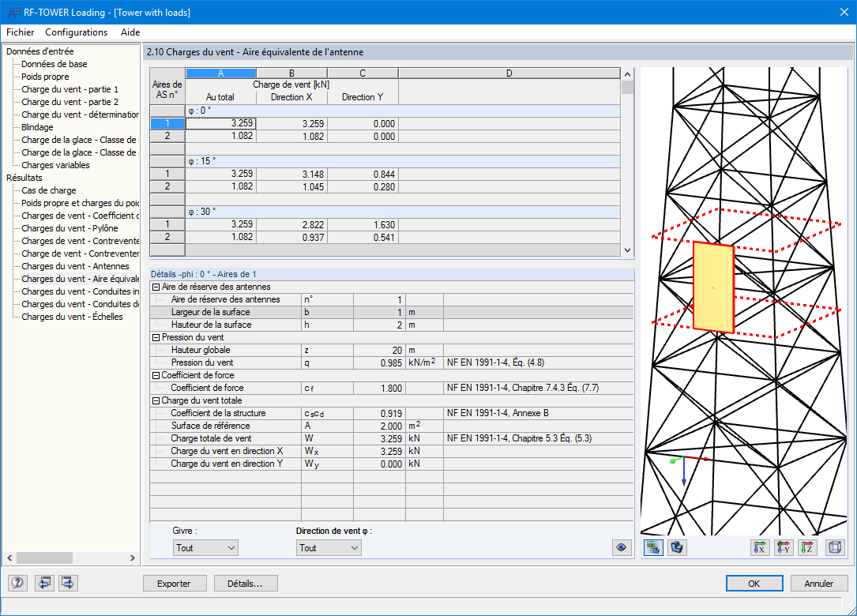Collapse the Pression du vent group
This screenshot has height=616, width=857.
pos(156,338)
